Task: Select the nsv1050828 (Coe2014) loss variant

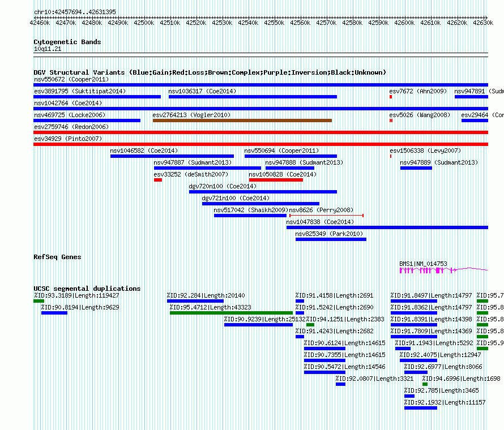Action: [276, 180]
